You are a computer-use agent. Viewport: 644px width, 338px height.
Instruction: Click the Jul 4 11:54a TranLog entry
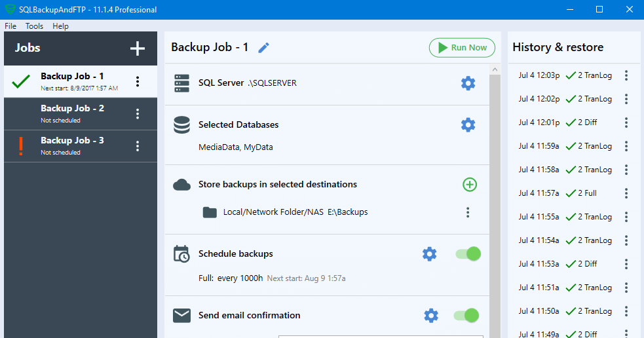pos(565,240)
